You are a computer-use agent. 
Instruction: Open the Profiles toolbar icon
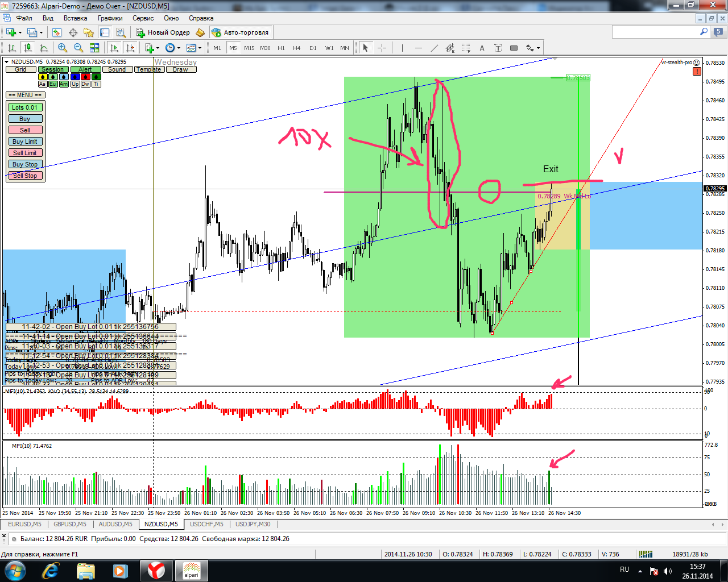32,32
